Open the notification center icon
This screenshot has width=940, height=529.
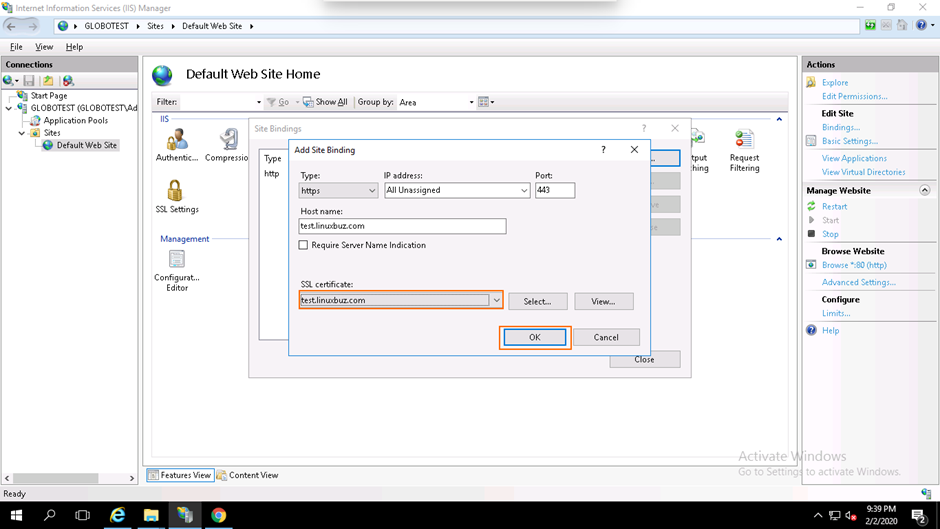click(919, 515)
